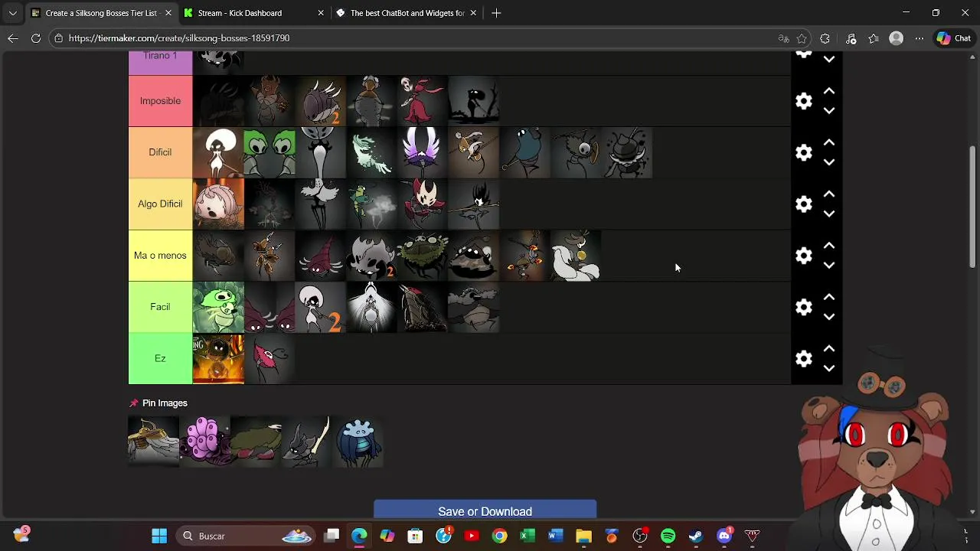Screen dimensions: 980x551
Task: Open the translate page option
Action: [x=783, y=38]
